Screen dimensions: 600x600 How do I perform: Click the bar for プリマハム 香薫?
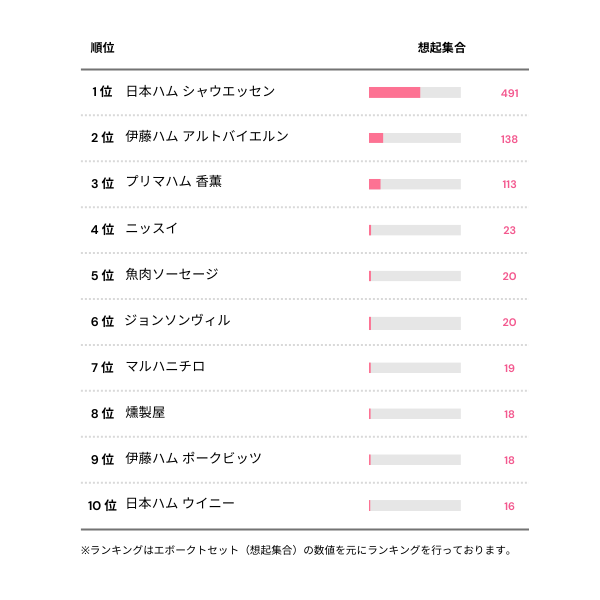click(x=415, y=184)
